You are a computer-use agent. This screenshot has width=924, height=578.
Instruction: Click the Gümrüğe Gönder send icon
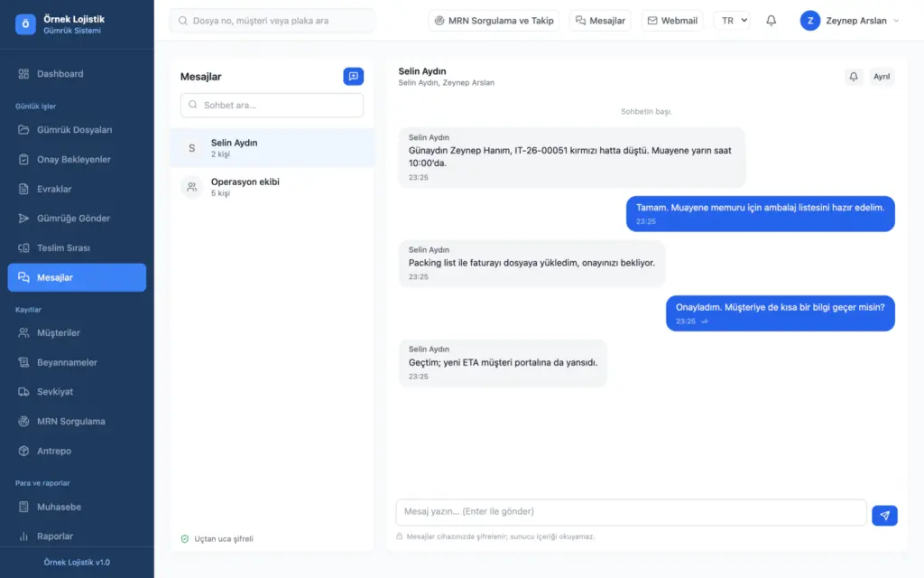click(23, 219)
